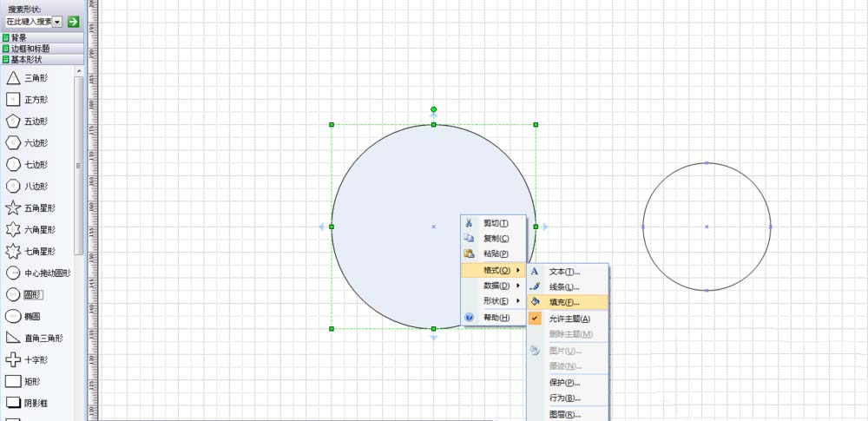Pick the 中心拖动圆形 center-drag circle shape
Viewport: 868px width, 421px height.
[x=13, y=273]
